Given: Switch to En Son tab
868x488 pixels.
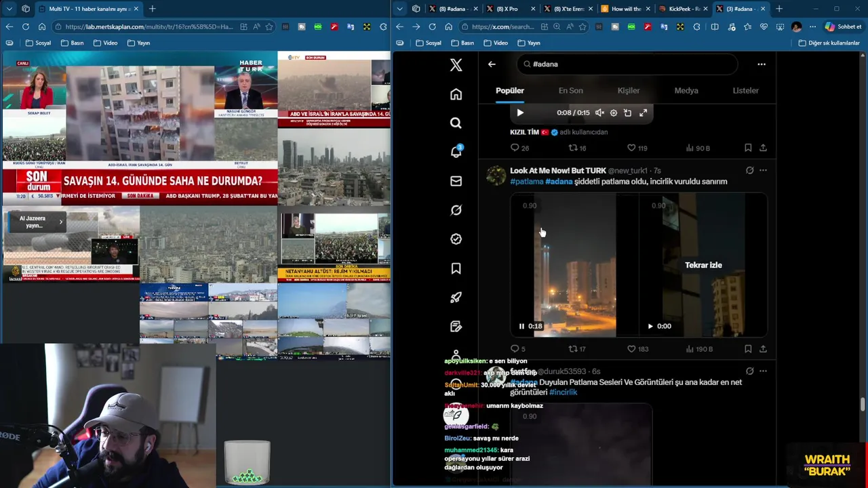Looking at the screenshot, I should point(570,91).
